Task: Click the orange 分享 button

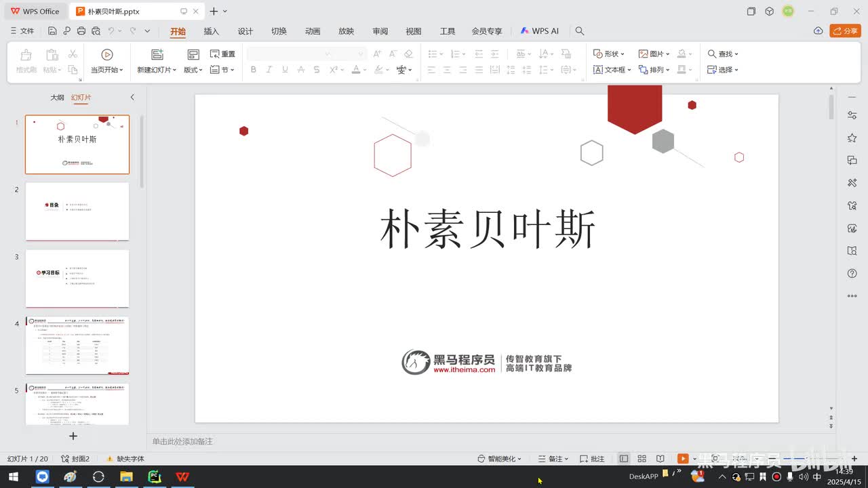Action: [x=845, y=31]
